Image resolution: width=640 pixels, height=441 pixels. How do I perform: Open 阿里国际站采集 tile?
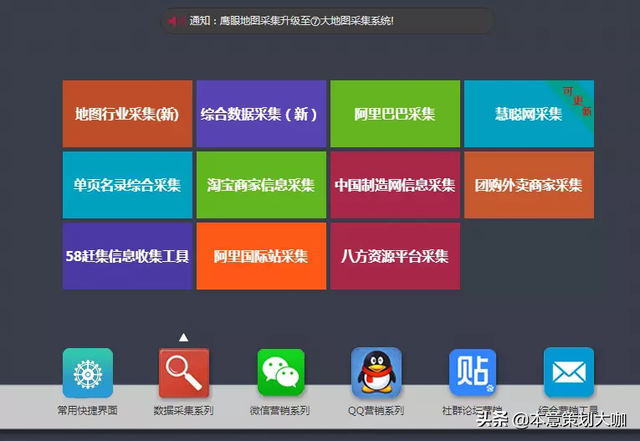(261, 256)
